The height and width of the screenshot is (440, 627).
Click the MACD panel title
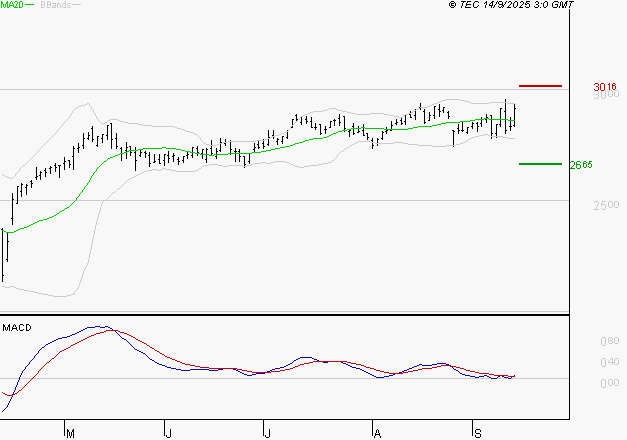pyautogui.click(x=17, y=328)
